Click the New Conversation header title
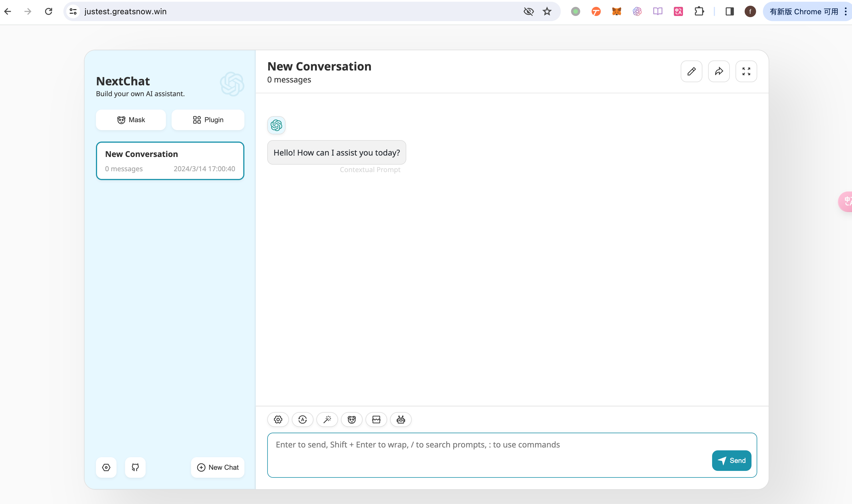This screenshot has width=852, height=504. point(319,66)
